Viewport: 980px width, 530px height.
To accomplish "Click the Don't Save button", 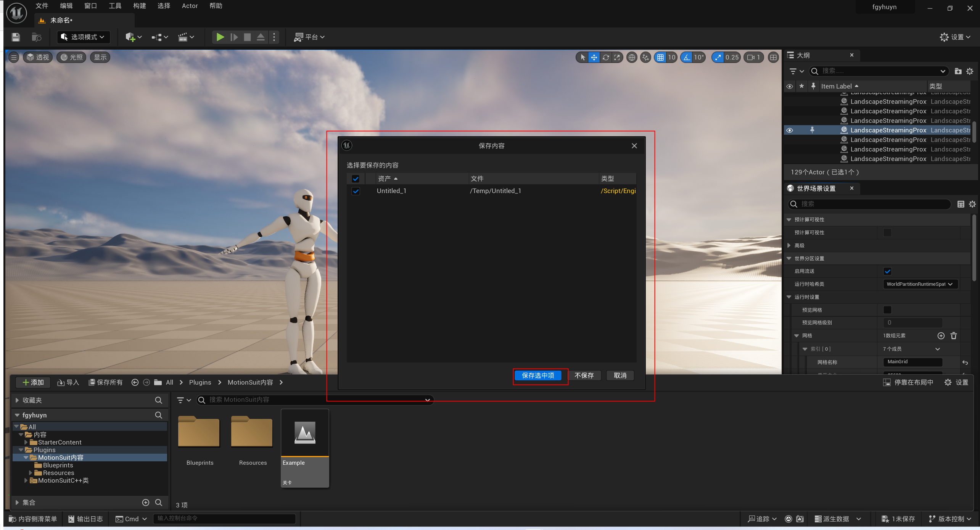I will click(x=584, y=375).
